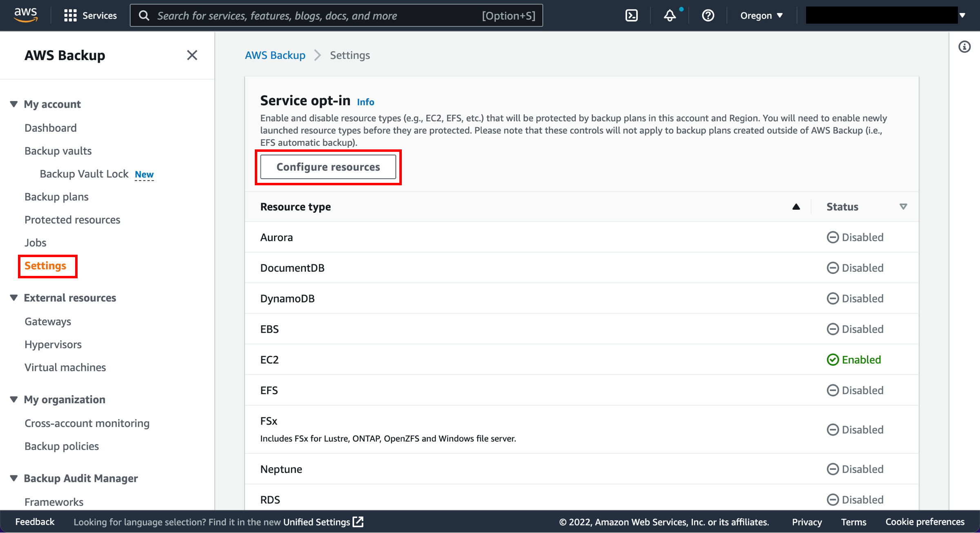The height and width of the screenshot is (533, 980).
Task: Open the Terms link
Action: 853,522
